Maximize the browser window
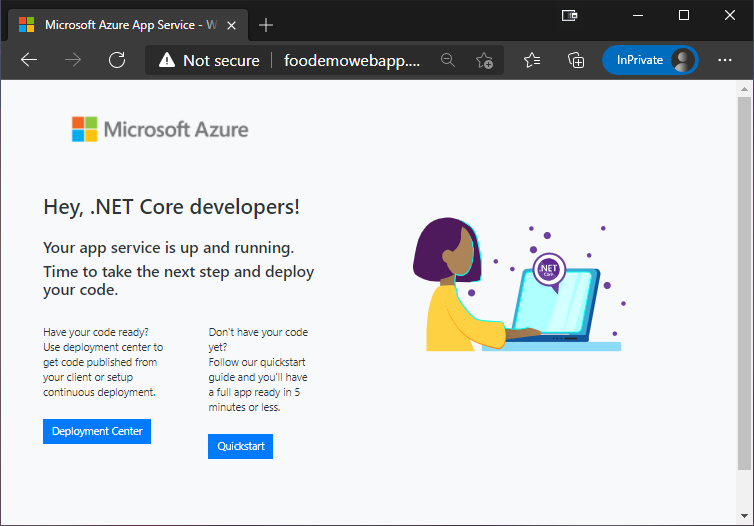Viewport: 754px width, 526px height. coord(684,15)
